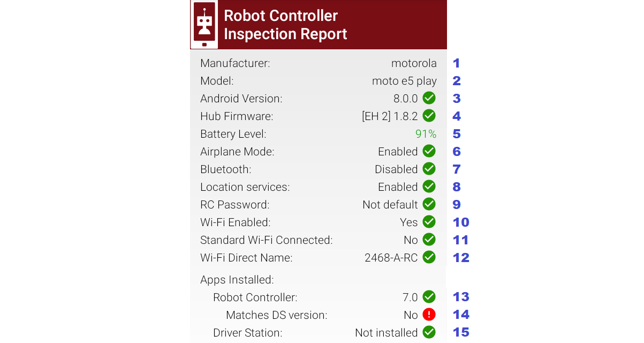This screenshot has height=343, width=644.
Task: Click the blue annotation number 14
Action: click(461, 315)
